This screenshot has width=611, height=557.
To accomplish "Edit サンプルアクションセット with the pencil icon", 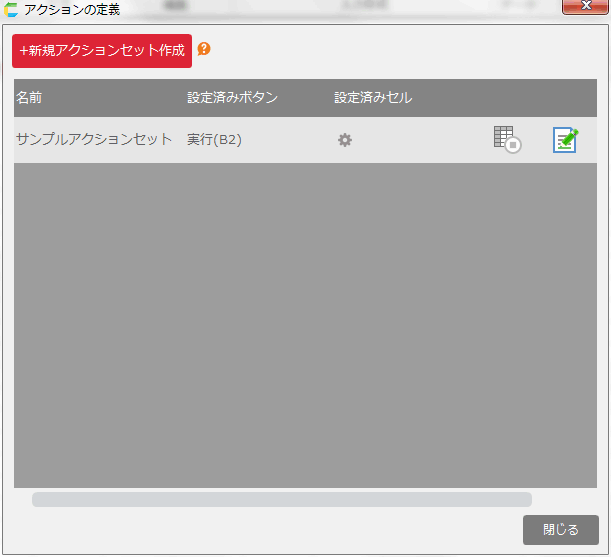I will pyautogui.click(x=565, y=140).
